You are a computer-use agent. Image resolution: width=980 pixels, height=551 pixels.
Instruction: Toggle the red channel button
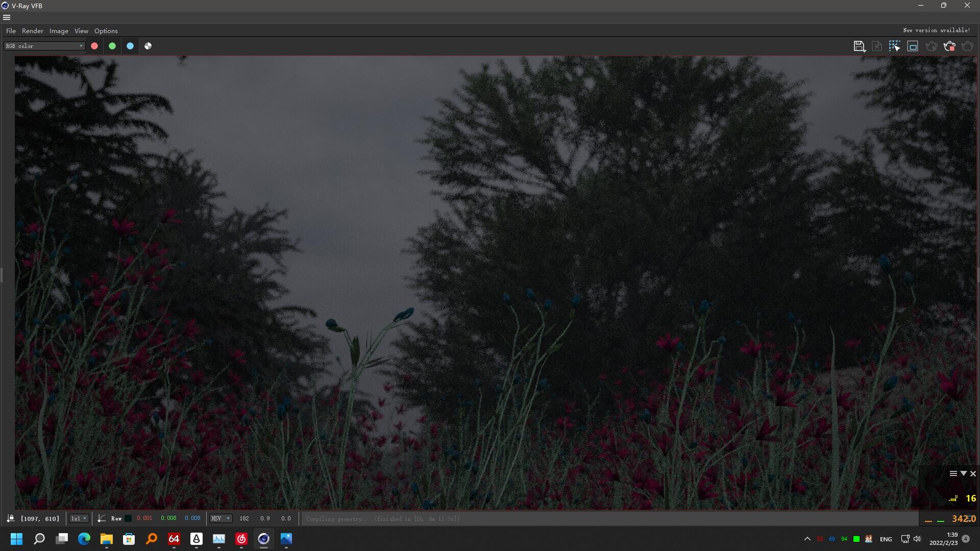tap(94, 46)
